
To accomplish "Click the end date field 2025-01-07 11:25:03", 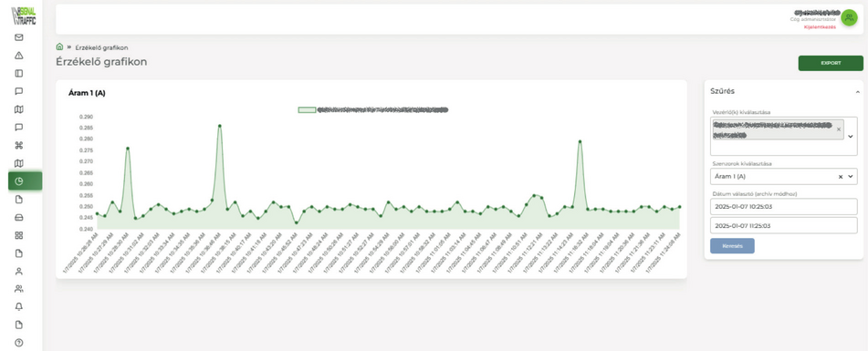I will 783,225.
